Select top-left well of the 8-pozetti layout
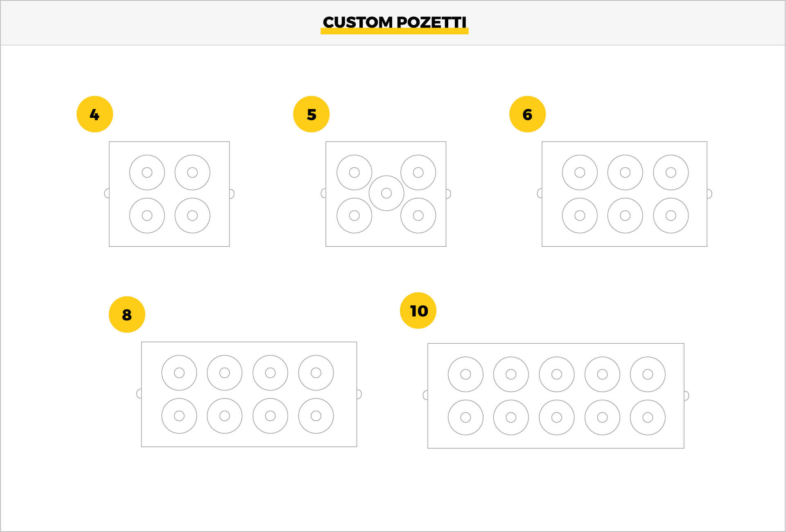 click(x=179, y=372)
